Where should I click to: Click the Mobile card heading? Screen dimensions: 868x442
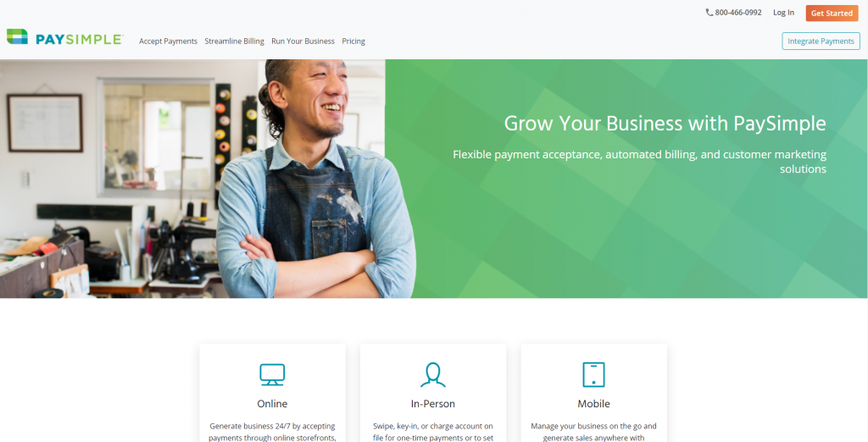594,404
